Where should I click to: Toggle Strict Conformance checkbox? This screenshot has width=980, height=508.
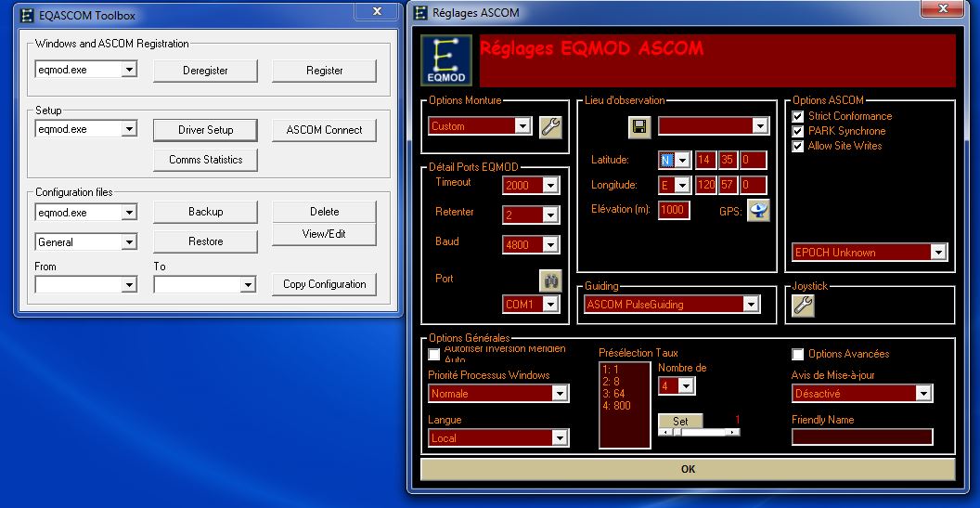pos(797,116)
